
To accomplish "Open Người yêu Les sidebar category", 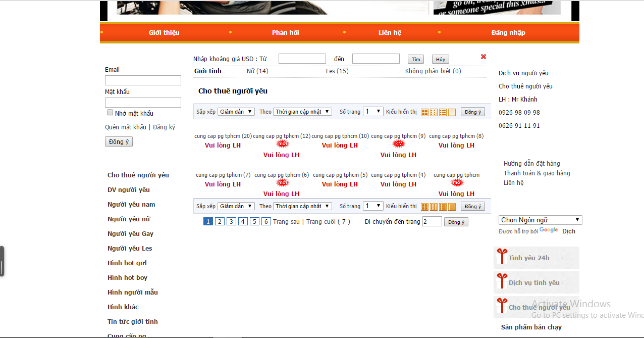I will (x=130, y=248).
